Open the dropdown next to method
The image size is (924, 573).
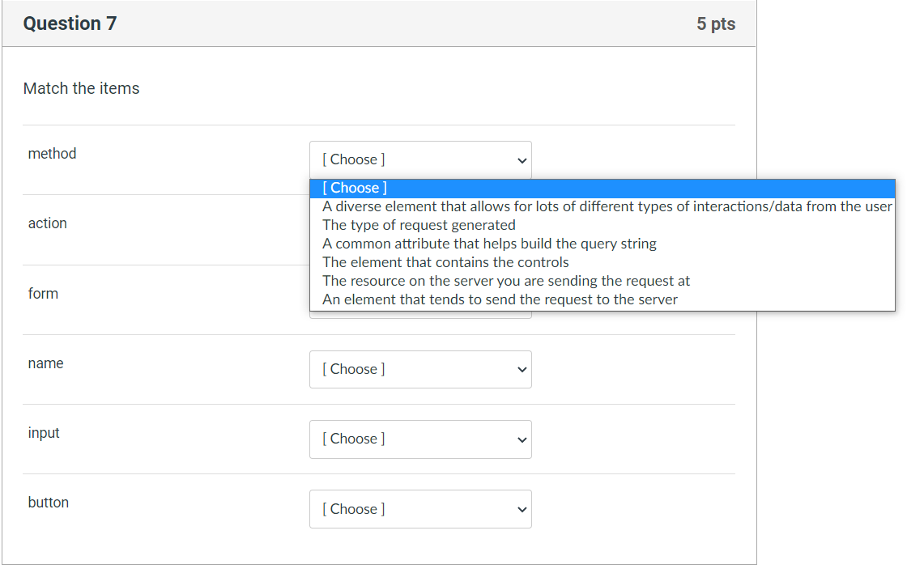tap(419, 159)
